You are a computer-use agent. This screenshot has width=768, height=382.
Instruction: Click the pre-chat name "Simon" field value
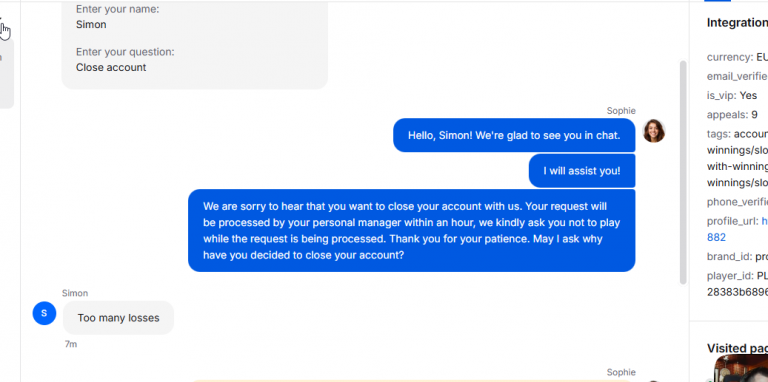tap(91, 24)
